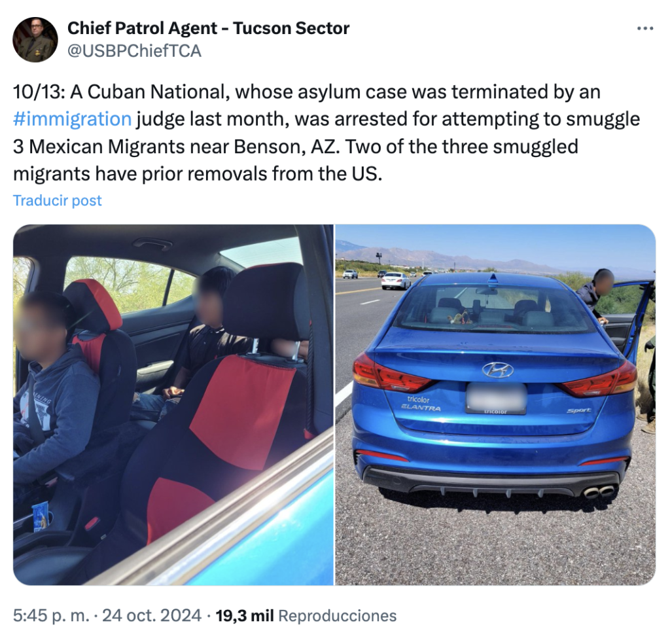670x644 pixels.
Task: Click the Elantra badge on the trunk
Action: [x=421, y=408]
